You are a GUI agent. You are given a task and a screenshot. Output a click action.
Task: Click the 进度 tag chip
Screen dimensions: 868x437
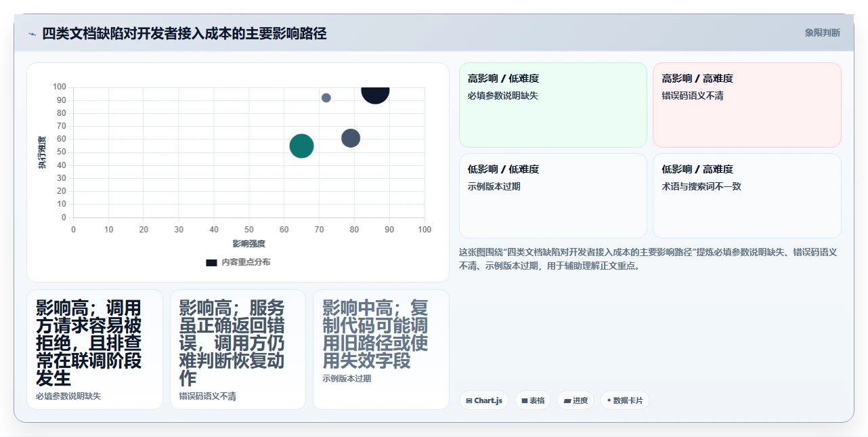click(576, 400)
